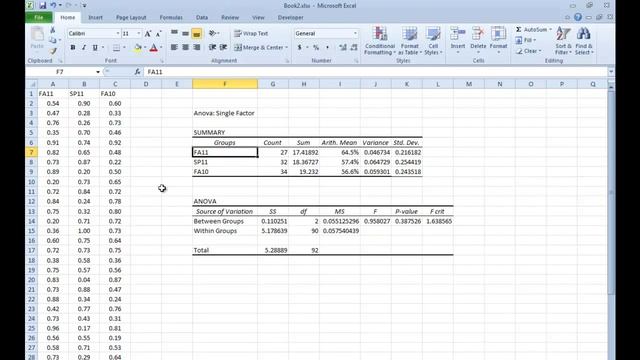Image resolution: width=640 pixels, height=360 pixels.
Task: Switch to the Page Layout tab
Action: 131,18
